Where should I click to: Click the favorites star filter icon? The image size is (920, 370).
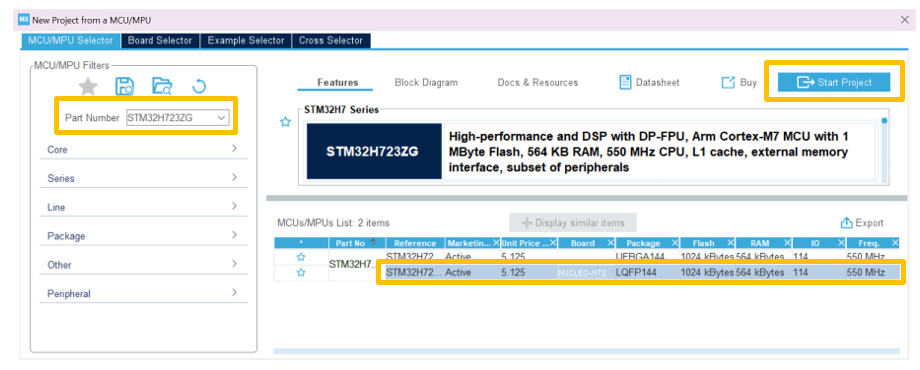click(x=88, y=87)
